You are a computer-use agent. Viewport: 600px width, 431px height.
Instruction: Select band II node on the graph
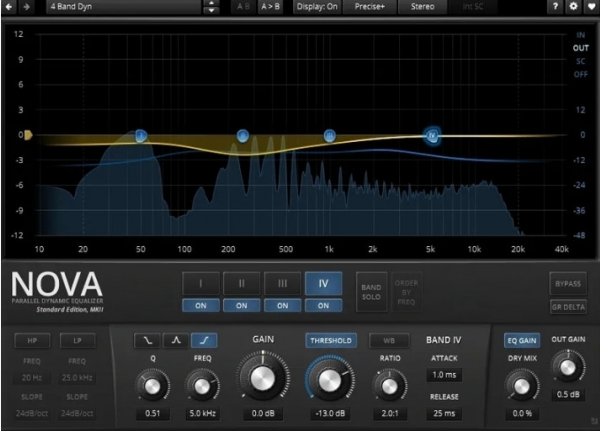click(x=243, y=135)
